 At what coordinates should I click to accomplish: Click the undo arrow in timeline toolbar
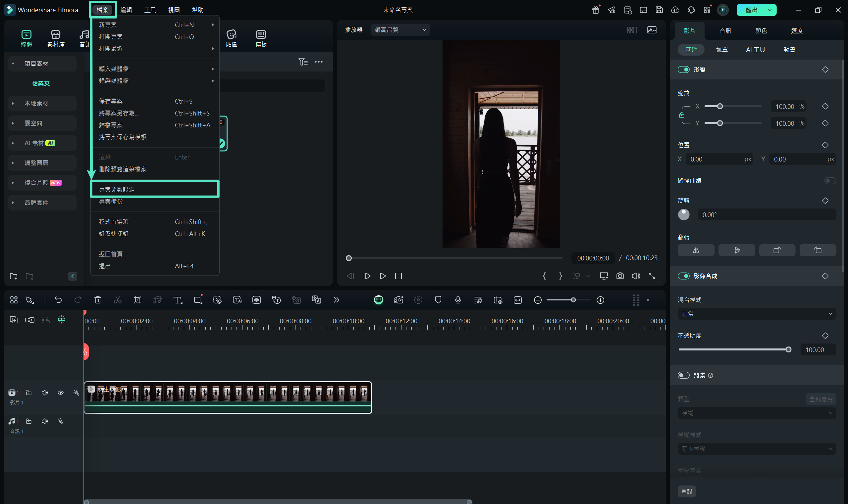coord(58,300)
